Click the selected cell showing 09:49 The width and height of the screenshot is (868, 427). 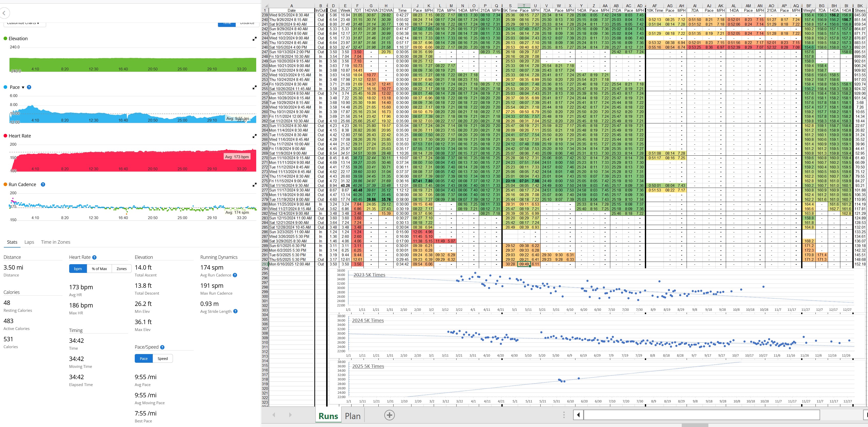coord(524,264)
